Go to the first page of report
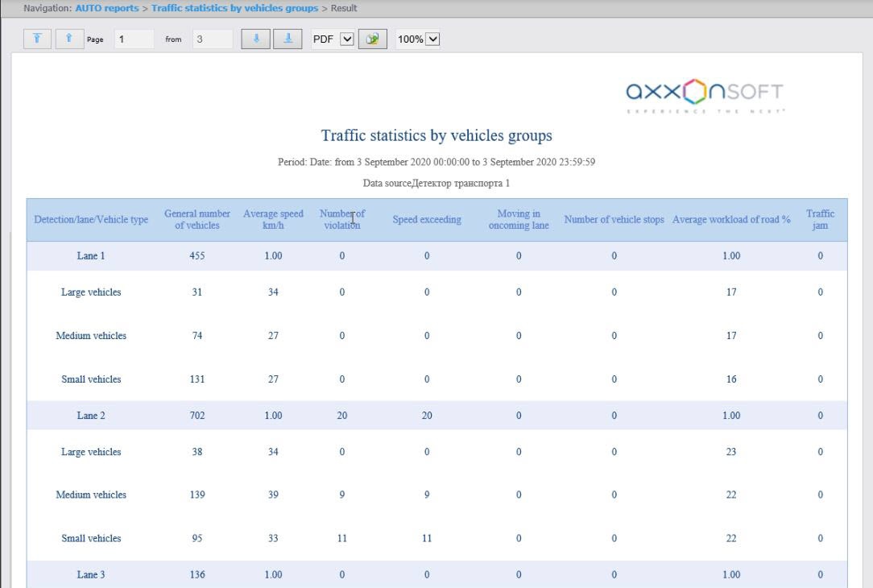Screen dimensions: 873x588 tap(37, 39)
